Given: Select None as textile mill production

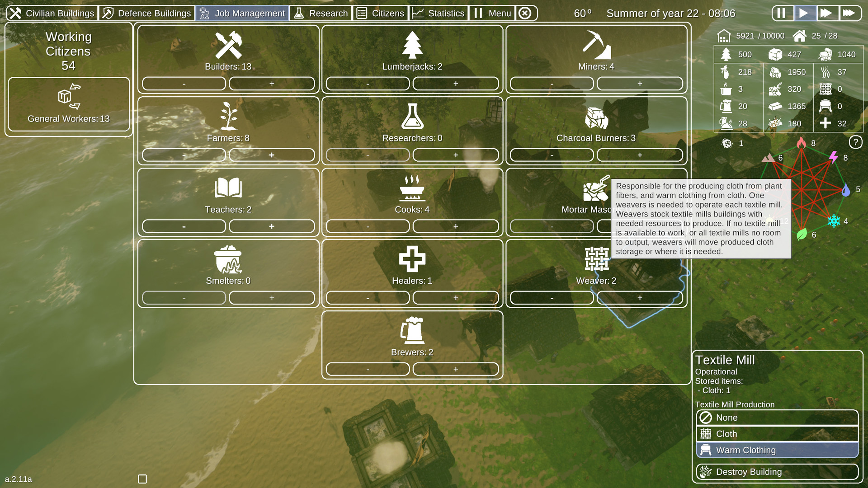Looking at the screenshot, I should [777, 418].
